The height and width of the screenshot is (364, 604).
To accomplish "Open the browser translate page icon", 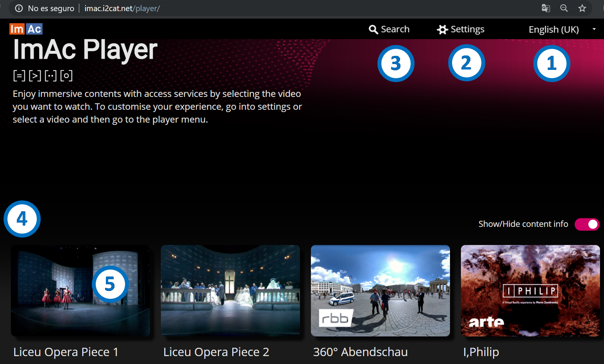I will (x=546, y=8).
